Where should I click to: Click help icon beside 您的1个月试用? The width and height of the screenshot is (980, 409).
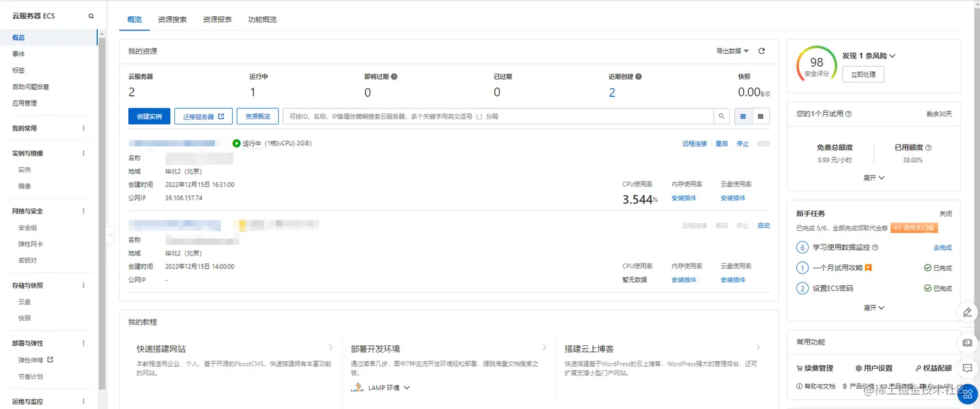(848, 114)
